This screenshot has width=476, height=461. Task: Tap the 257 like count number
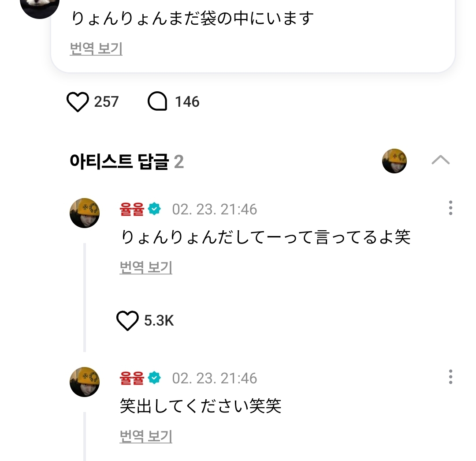(x=106, y=102)
